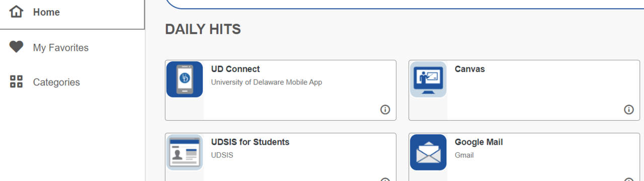
Task: Click the UD Connect title link
Action: point(235,69)
